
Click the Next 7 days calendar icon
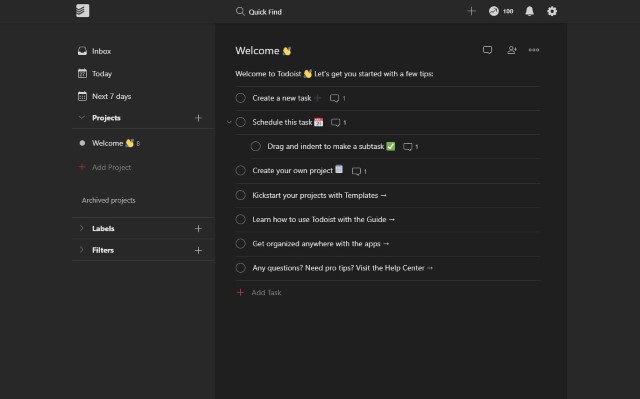pos(82,96)
